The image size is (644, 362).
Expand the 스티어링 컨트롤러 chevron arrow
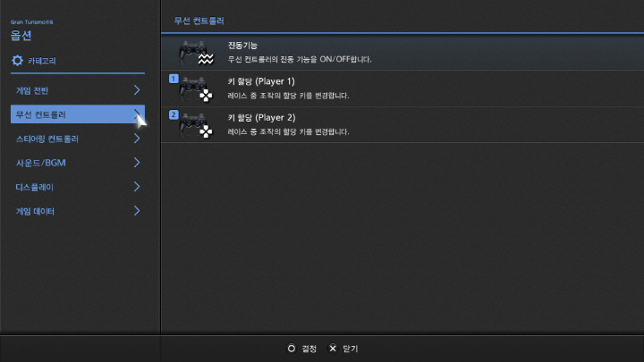tap(137, 139)
